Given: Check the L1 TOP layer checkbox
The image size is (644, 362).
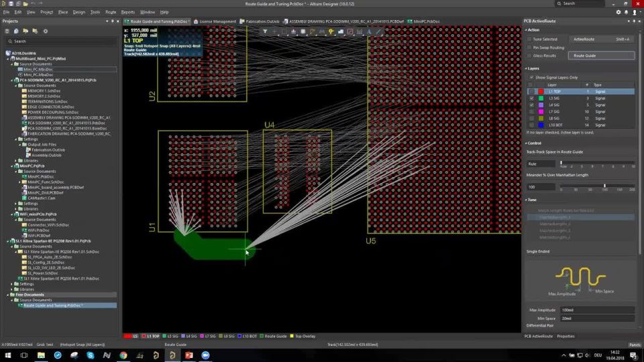Looking at the screenshot, I should pos(531,92).
